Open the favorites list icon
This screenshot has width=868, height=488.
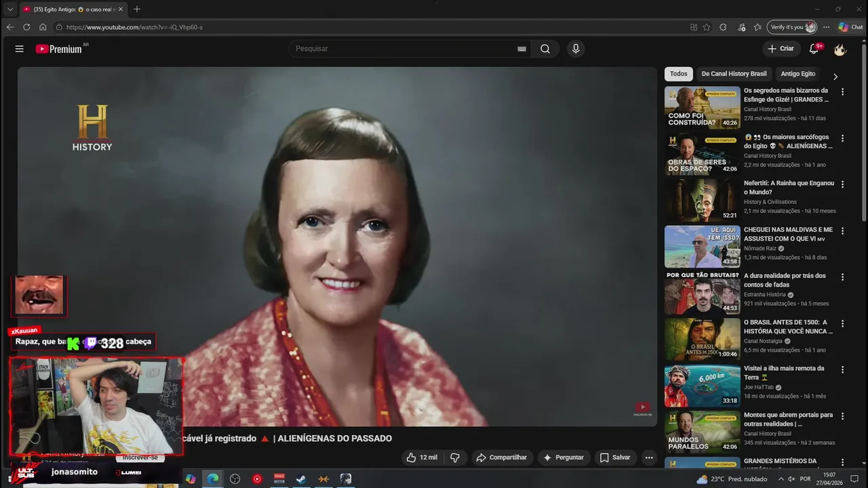[x=757, y=27]
